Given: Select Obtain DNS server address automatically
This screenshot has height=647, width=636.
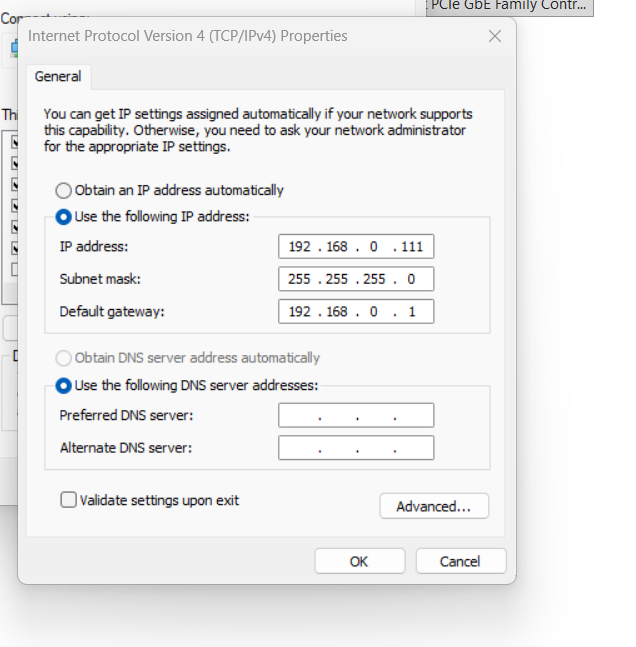Looking at the screenshot, I should [x=64, y=358].
